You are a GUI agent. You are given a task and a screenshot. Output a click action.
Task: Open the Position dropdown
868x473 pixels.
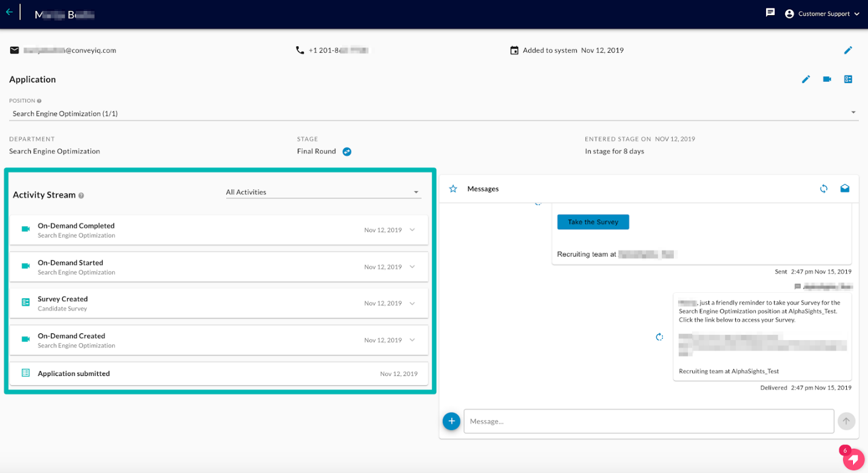(434, 113)
